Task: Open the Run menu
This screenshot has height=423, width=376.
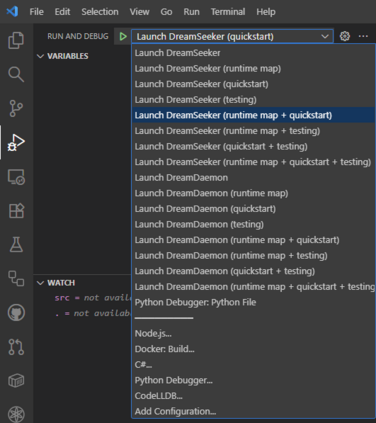Action: pyautogui.click(x=191, y=12)
